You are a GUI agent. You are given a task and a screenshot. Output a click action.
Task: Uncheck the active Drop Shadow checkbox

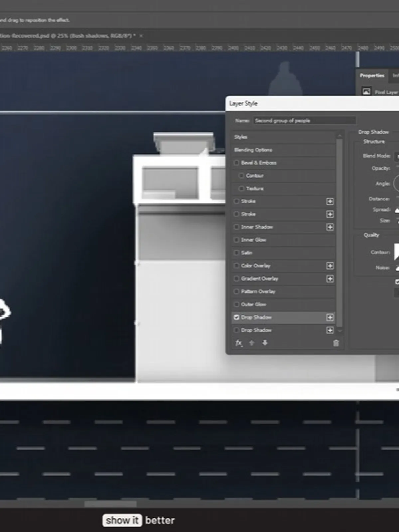click(x=236, y=317)
